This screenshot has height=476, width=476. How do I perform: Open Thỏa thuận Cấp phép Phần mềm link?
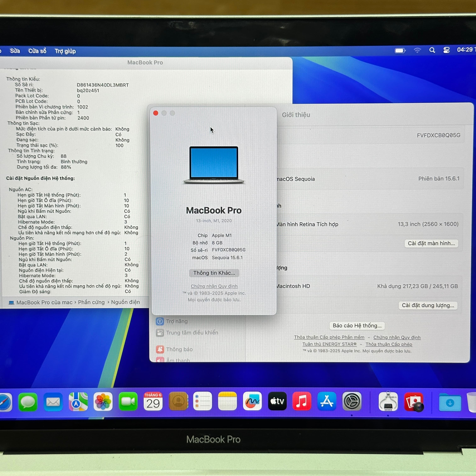point(329,337)
